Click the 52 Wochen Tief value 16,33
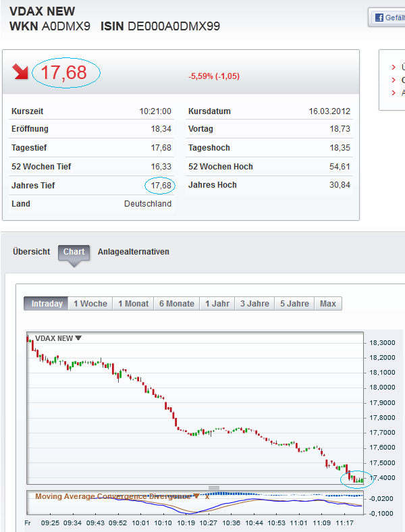Image resolution: width=405 pixels, height=532 pixels. [x=161, y=167]
